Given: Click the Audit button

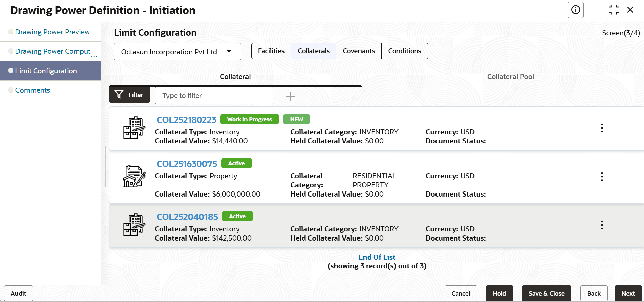Looking at the screenshot, I should 18,293.
